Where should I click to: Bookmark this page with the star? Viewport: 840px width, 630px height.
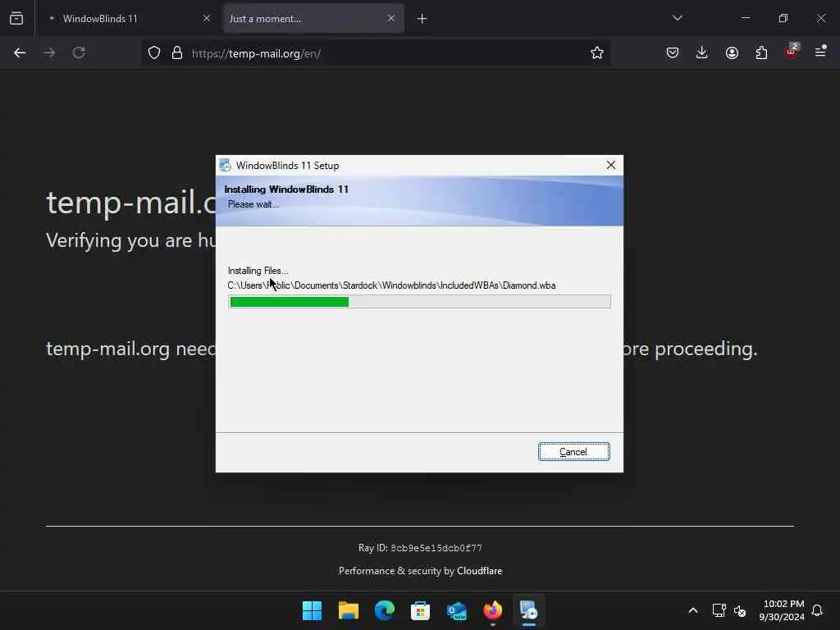point(597,53)
